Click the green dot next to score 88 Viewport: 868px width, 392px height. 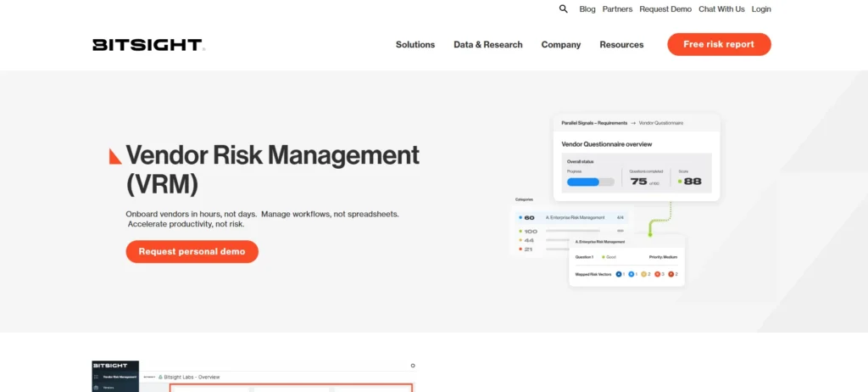point(680,182)
